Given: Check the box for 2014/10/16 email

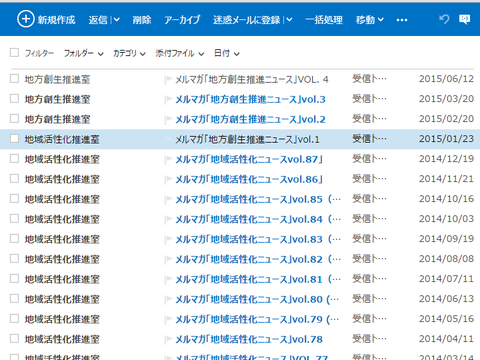Looking at the screenshot, I should [x=14, y=199].
